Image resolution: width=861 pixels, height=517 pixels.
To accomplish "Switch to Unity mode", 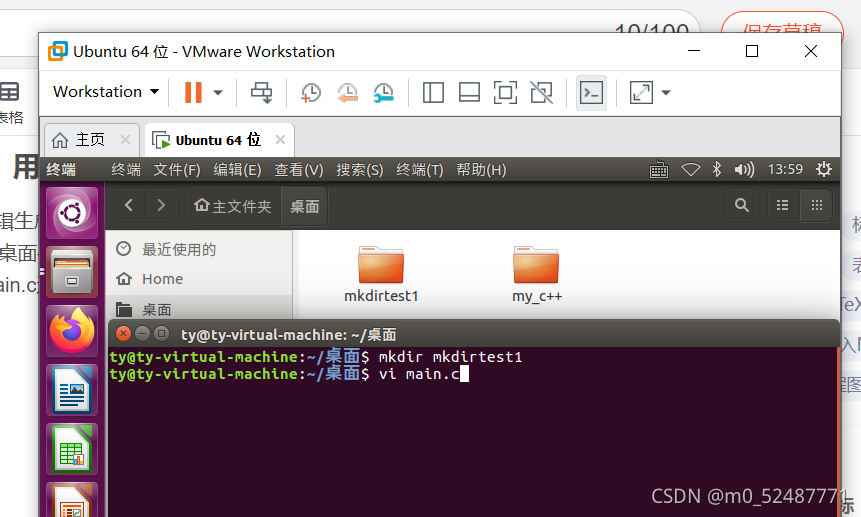I will click(541, 92).
